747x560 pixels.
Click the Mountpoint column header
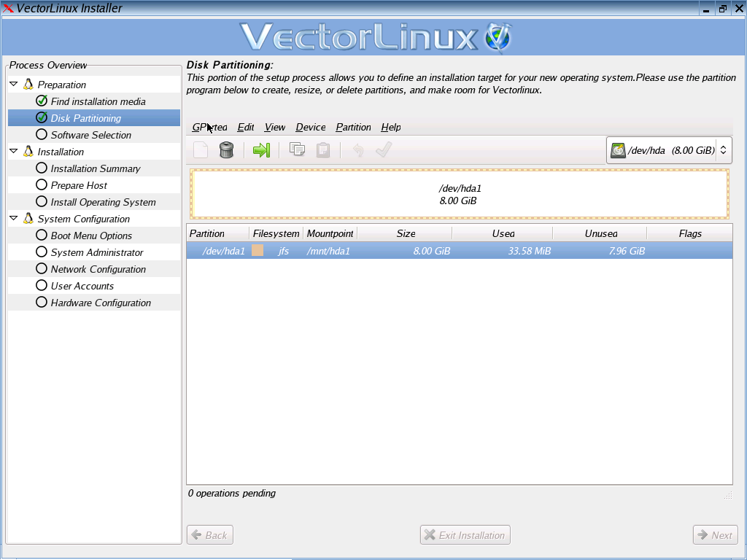pyautogui.click(x=330, y=233)
